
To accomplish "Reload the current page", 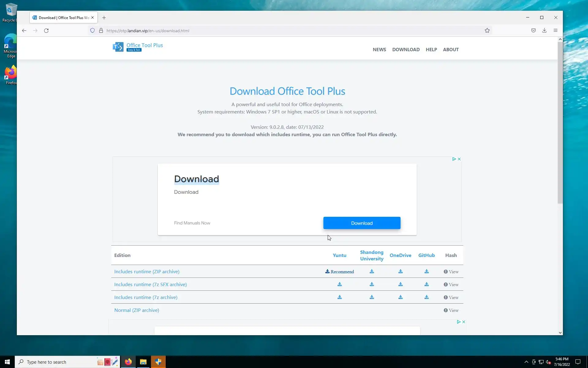I will tap(46, 31).
